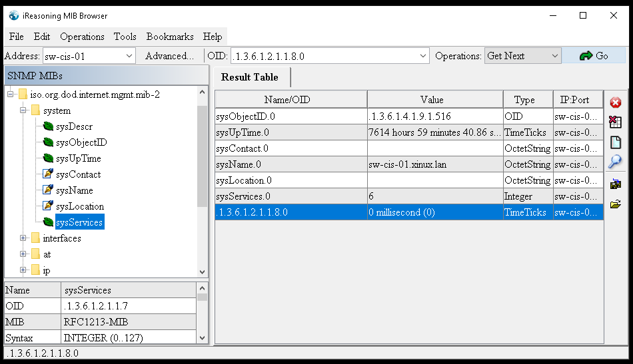Screen dimensions: 633x364
Task: Open the Operations dropdown showing Get Next
Action: (522, 56)
